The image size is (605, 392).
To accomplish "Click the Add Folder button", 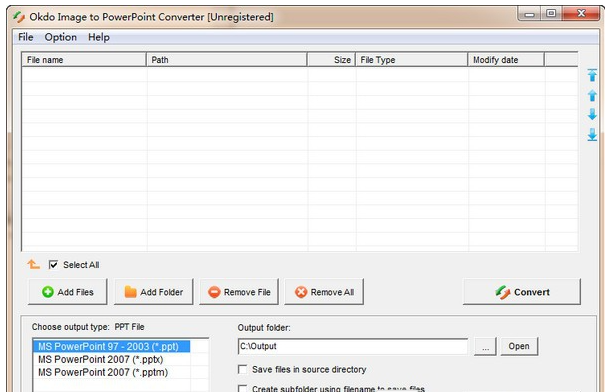I will pyautogui.click(x=154, y=292).
